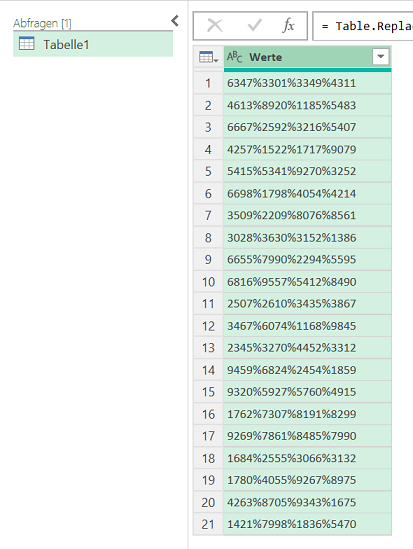413x549 pixels.
Task: Select cell 9459%6824%2454%1859
Action: point(307,370)
